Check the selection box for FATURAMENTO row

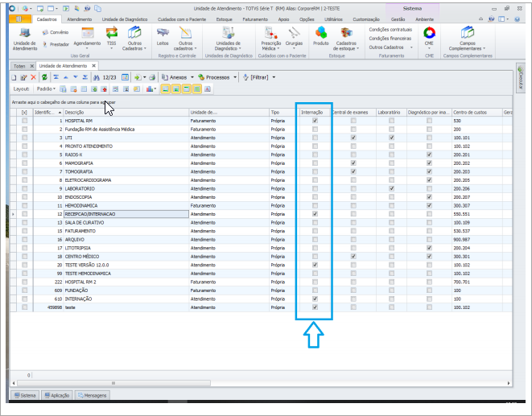pos(24,231)
